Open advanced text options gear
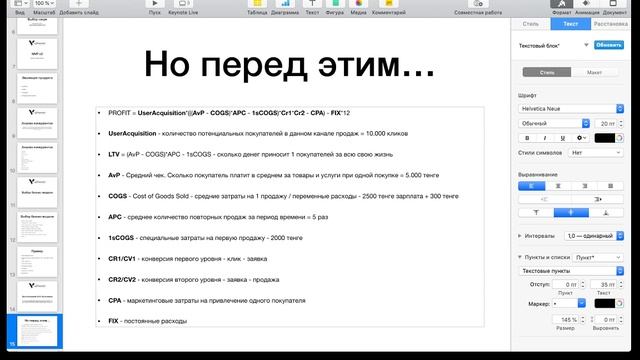 pos(581,138)
